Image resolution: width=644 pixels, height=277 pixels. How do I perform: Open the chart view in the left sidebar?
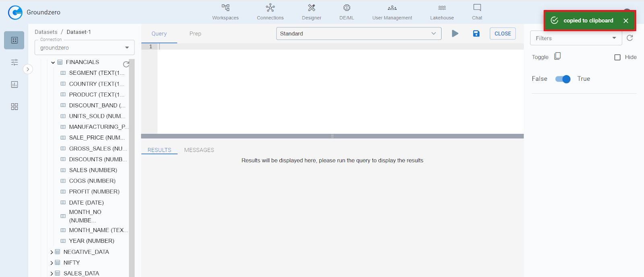click(x=14, y=84)
